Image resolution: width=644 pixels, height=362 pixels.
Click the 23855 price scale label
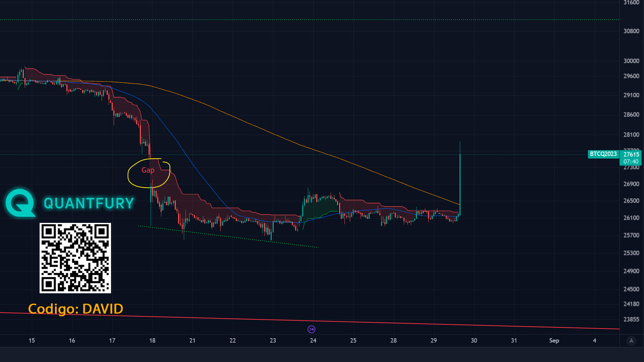(x=631, y=319)
